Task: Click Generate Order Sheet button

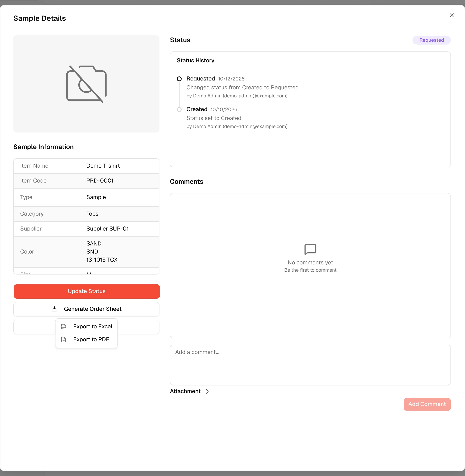Action: point(86,309)
